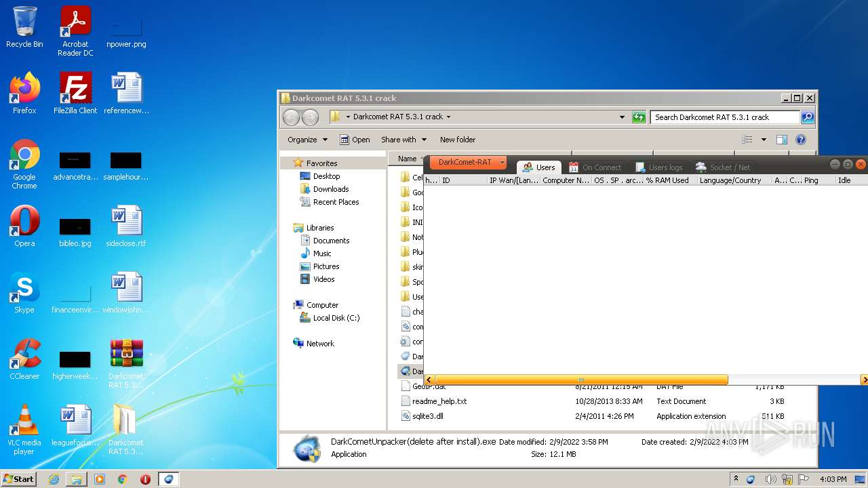The height and width of the screenshot is (488, 868).
Task: Open Chrome from the taskbar
Action: 123,479
